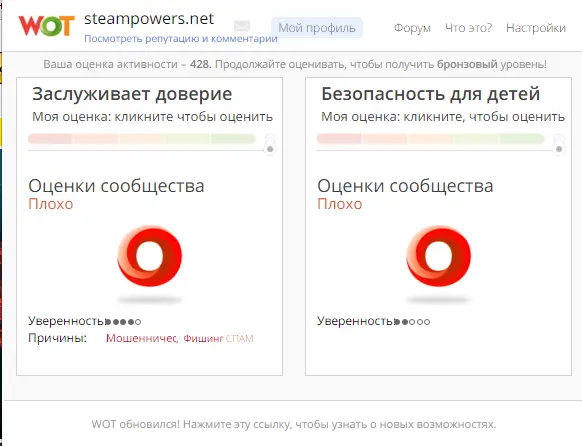Set child safety rating to green on slider
The image size is (582, 446).
click(x=522, y=139)
